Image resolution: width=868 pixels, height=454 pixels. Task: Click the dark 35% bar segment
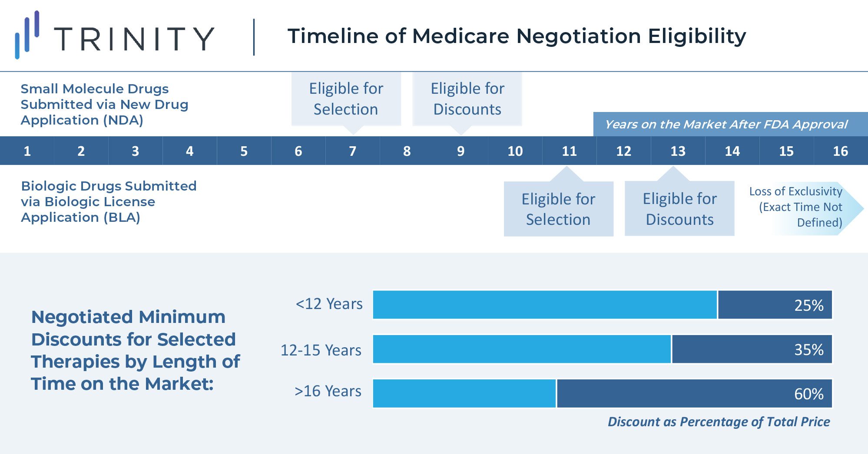click(x=752, y=349)
